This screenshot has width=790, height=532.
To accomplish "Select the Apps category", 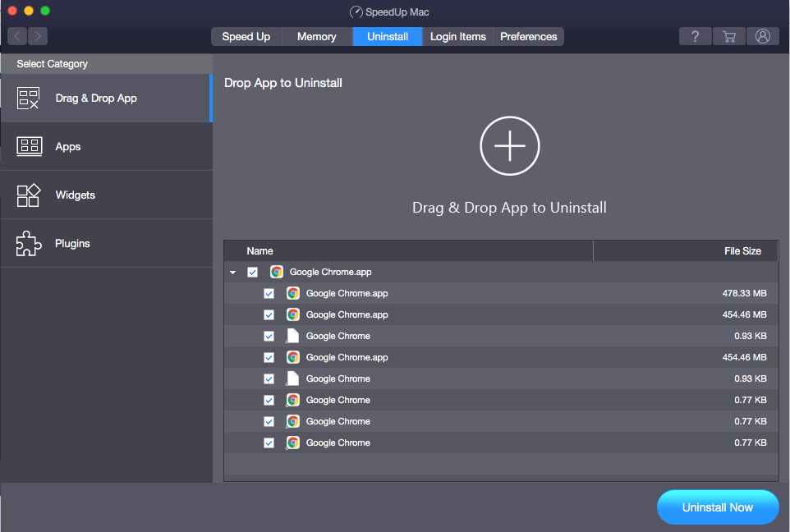I will click(106, 147).
